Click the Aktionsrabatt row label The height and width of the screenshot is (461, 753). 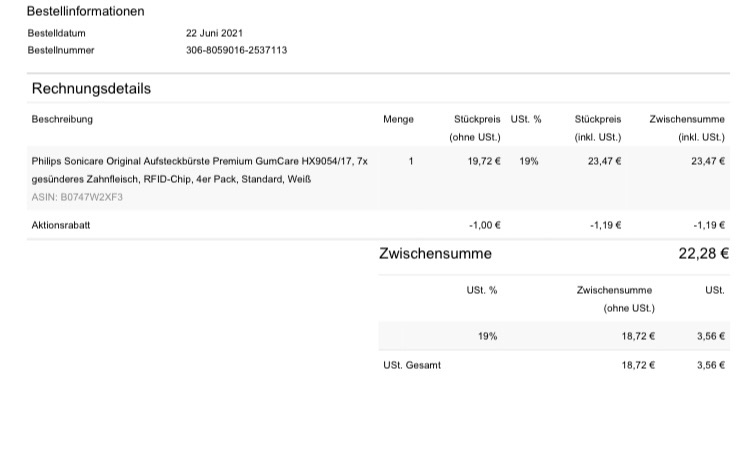[x=61, y=225]
